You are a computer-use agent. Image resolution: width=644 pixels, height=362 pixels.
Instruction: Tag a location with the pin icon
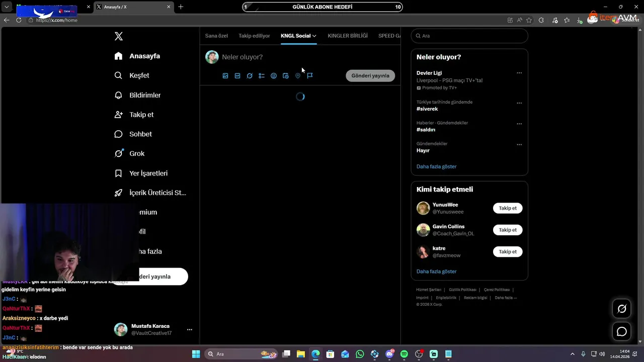pyautogui.click(x=298, y=76)
